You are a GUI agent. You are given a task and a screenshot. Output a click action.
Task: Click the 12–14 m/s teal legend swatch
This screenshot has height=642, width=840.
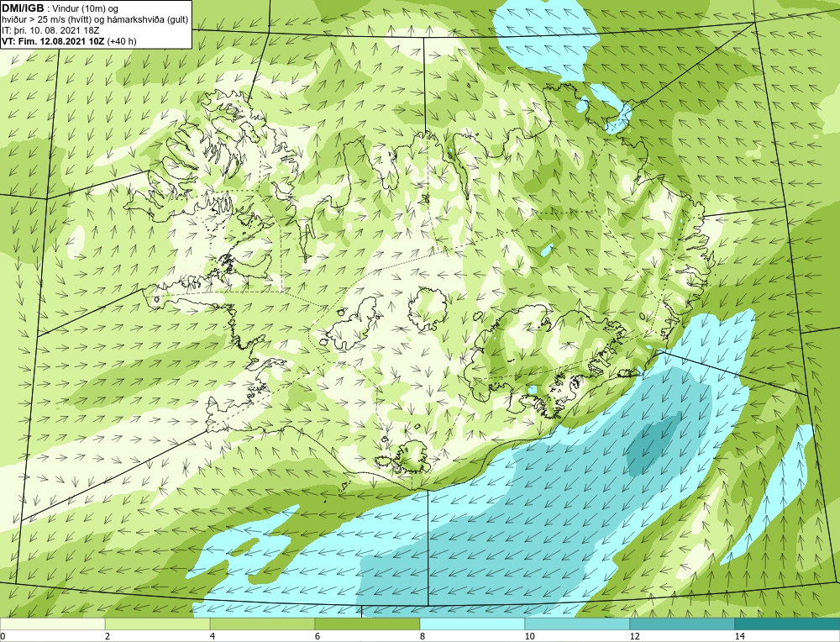tap(682, 624)
